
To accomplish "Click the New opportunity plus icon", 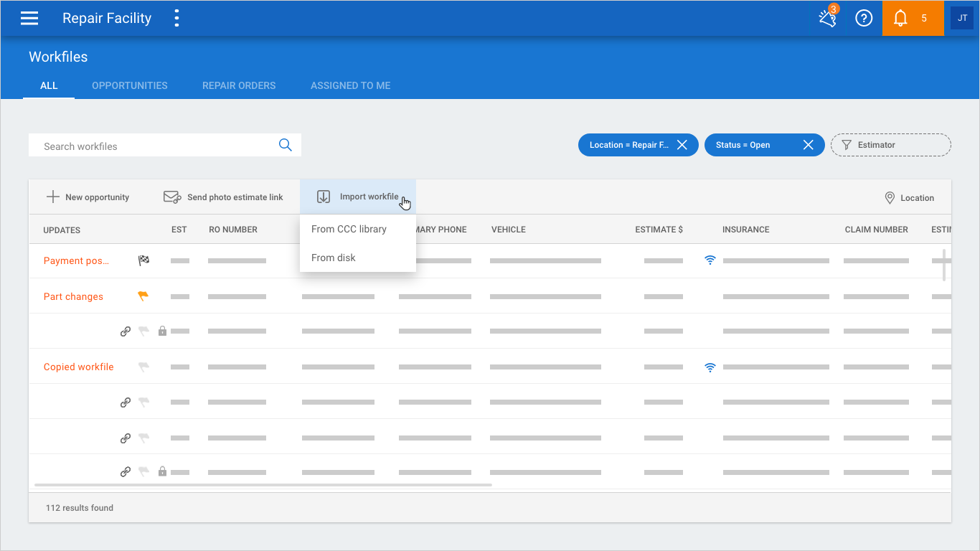I will (x=52, y=197).
